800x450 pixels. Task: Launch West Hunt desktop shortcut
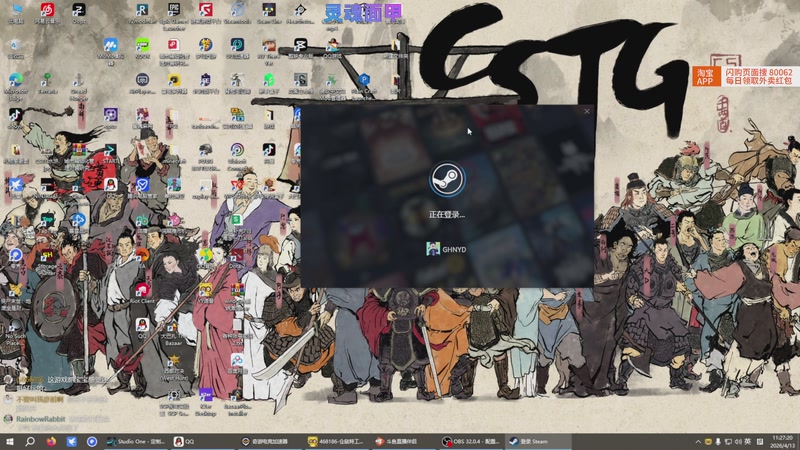(173, 368)
